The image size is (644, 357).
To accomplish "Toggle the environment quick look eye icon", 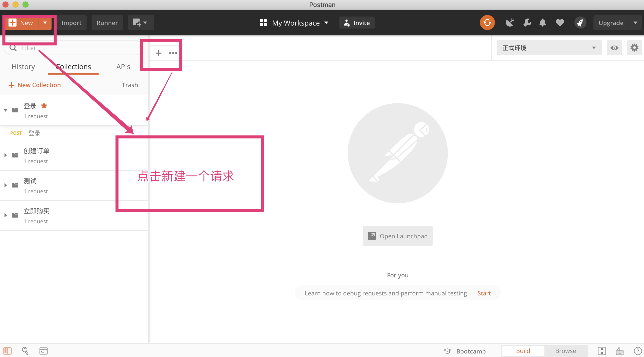I will coord(614,48).
